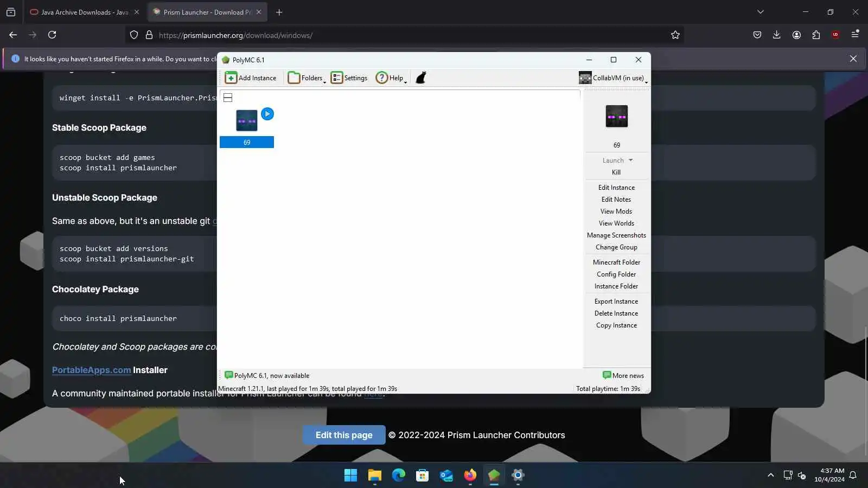The height and width of the screenshot is (488, 868).
Task: Click the Firefox View icon
Action: point(11,12)
